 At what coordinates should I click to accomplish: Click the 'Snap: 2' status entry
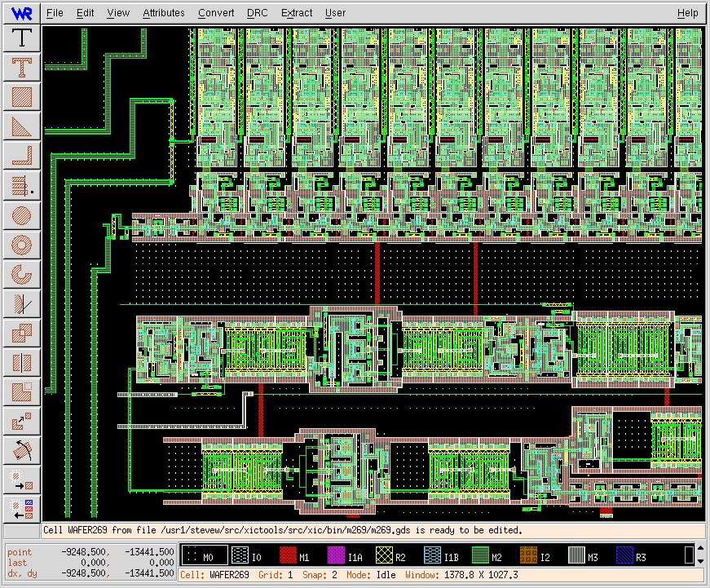click(x=320, y=575)
